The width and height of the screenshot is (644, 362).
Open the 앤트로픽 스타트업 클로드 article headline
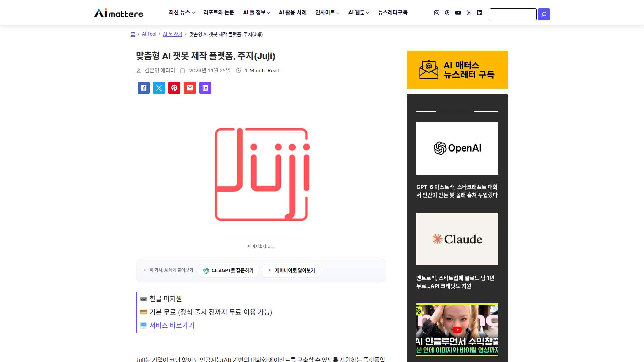[x=455, y=282]
